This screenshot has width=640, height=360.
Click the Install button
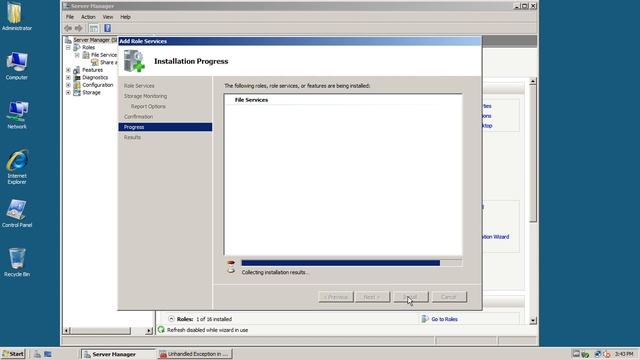tap(411, 297)
